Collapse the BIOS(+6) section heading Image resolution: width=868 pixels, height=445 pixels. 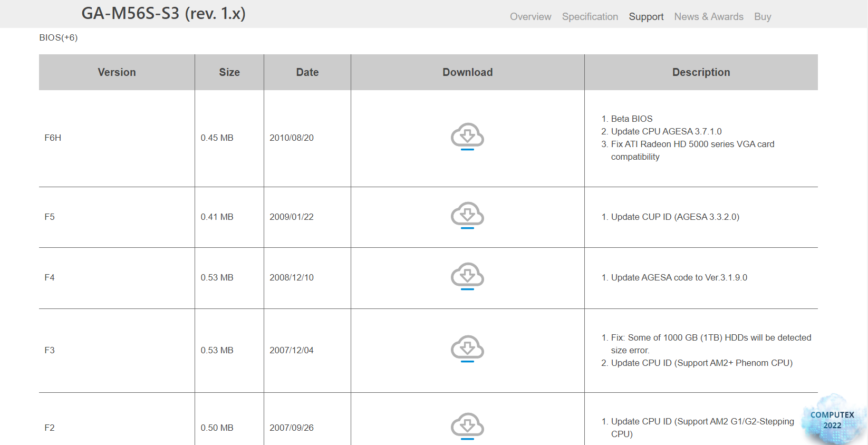tap(59, 37)
